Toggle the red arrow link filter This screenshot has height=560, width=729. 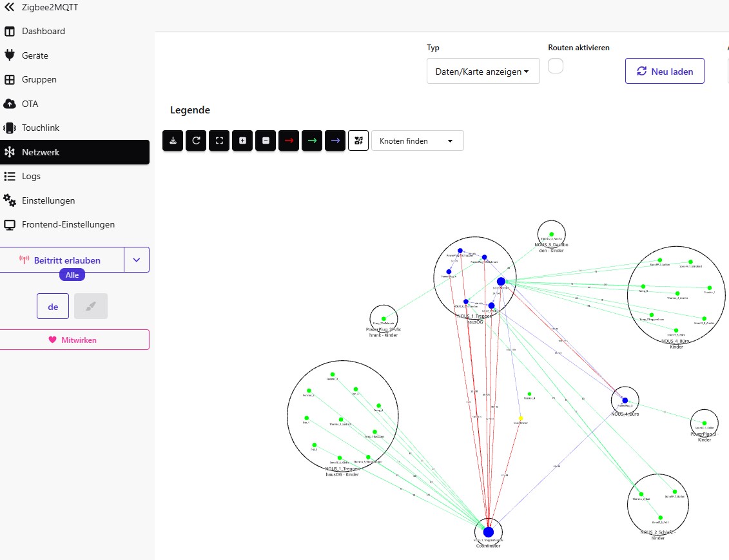(289, 140)
